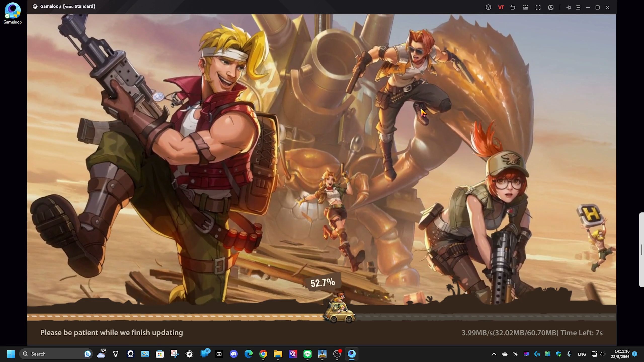The image size is (644, 362).
Task: Click the taskbar Search field
Action: click(x=56, y=354)
